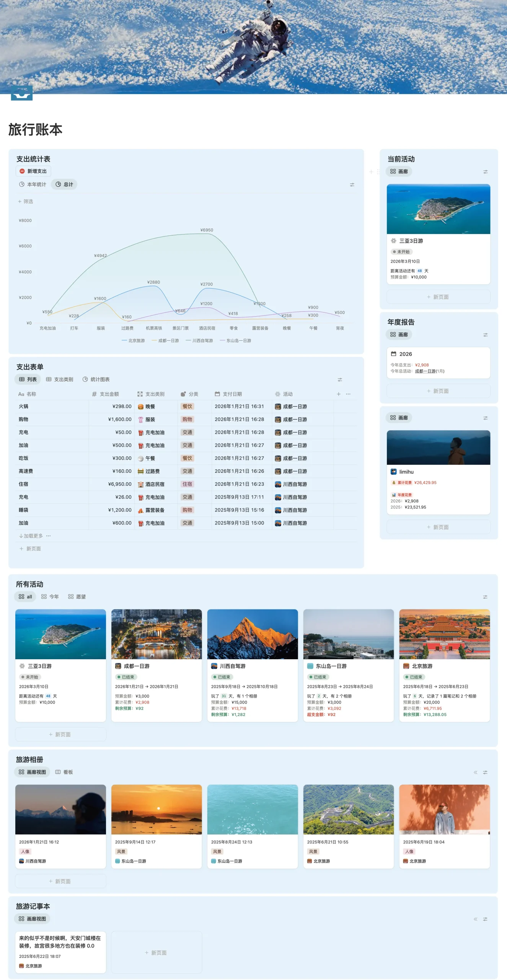The height and width of the screenshot is (980, 507).
Task: Add a filter with 筛选
Action: coord(26,201)
